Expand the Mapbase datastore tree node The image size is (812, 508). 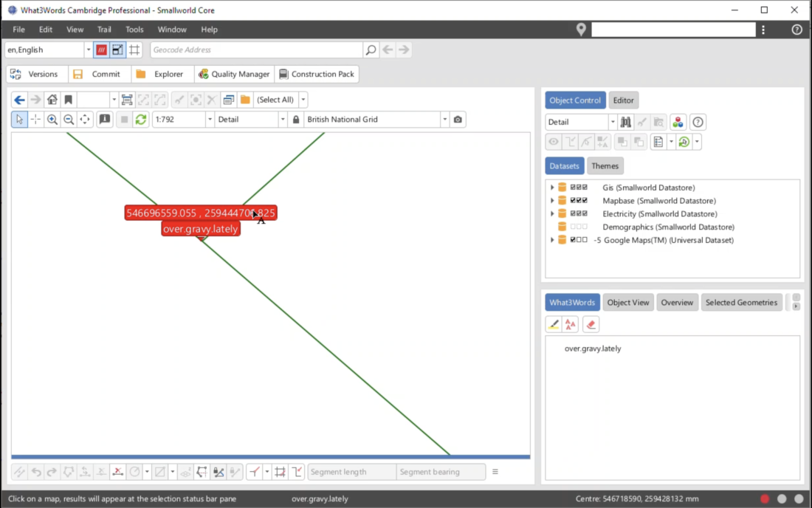[x=552, y=200]
